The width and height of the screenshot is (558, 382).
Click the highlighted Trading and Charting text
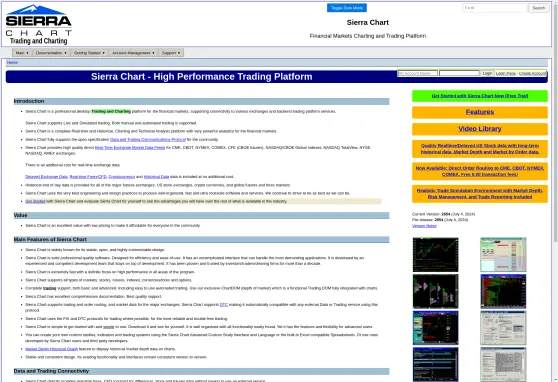click(x=111, y=111)
